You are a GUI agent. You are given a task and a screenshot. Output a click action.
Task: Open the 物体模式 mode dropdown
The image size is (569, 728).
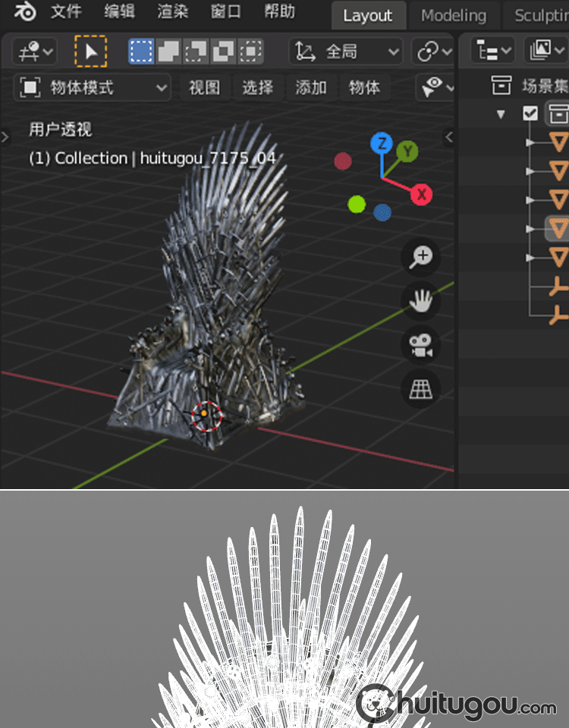click(92, 88)
